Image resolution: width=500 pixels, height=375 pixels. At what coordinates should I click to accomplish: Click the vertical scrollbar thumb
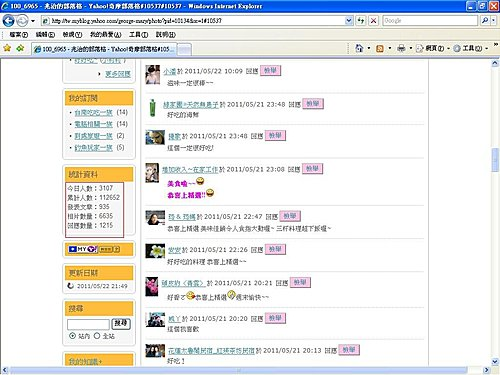click(x=495, y=160)
